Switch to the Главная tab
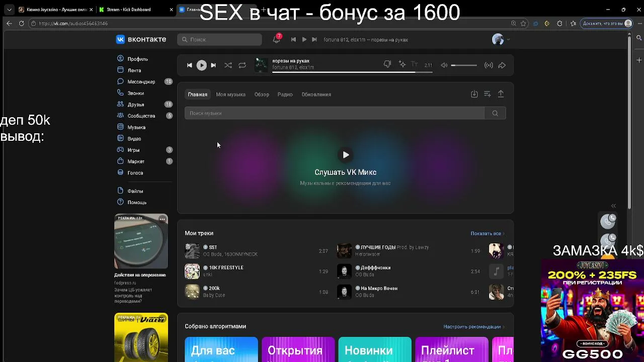The width and height of the screenshot is (644, 362). point(198,95)
